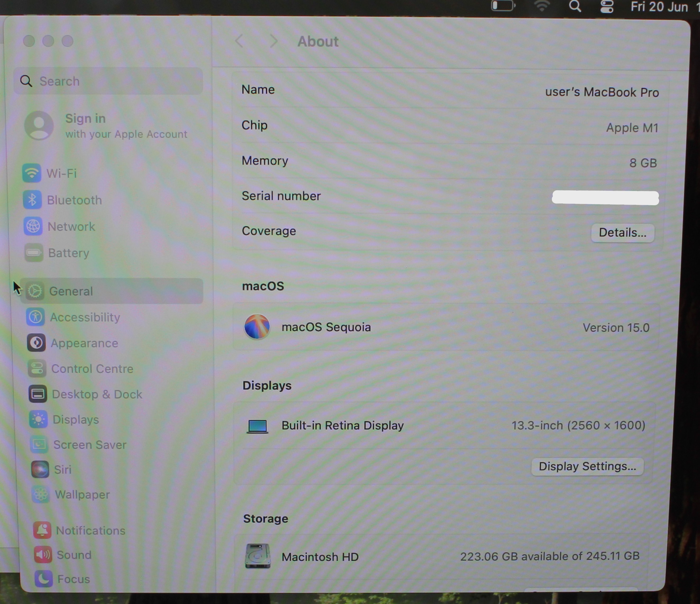Open Control Centre sidebar icon
The image size is (700, 604).
37,368
